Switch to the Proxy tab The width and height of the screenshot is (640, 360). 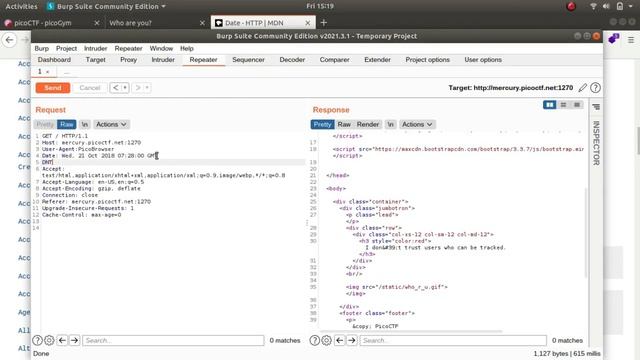(129, 60)
